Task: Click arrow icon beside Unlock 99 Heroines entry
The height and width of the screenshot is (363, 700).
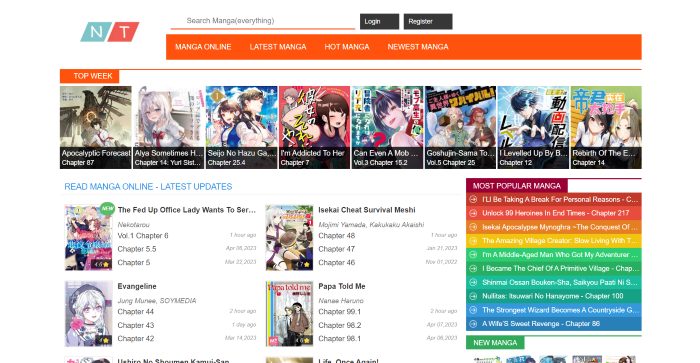Action: pyautogui.click(x=473, y=213)
